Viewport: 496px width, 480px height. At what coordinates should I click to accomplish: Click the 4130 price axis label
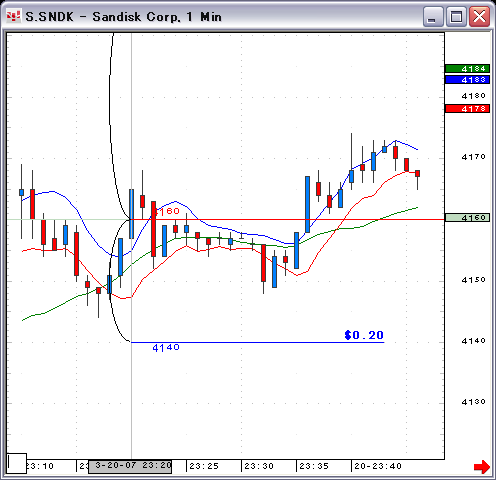473,402
